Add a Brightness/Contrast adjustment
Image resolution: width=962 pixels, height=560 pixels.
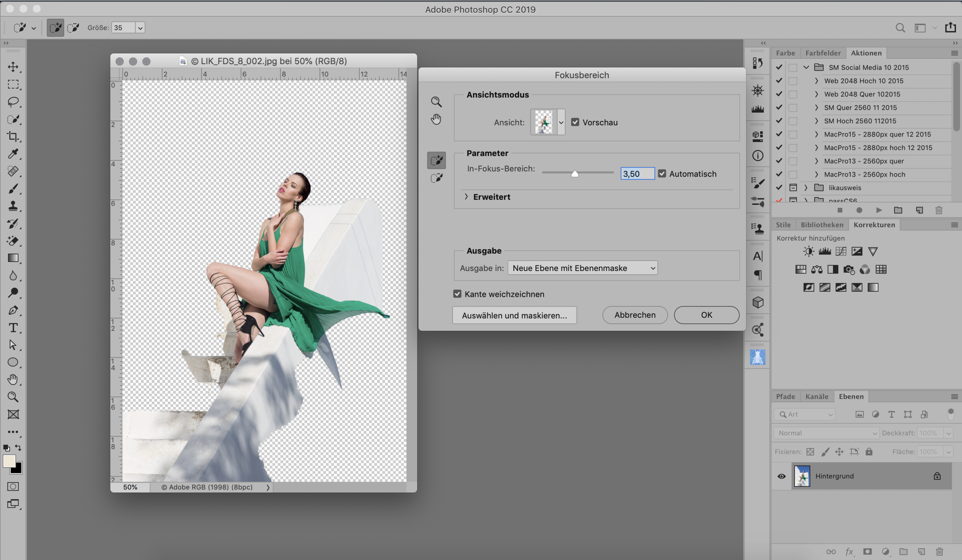[808, 252]
